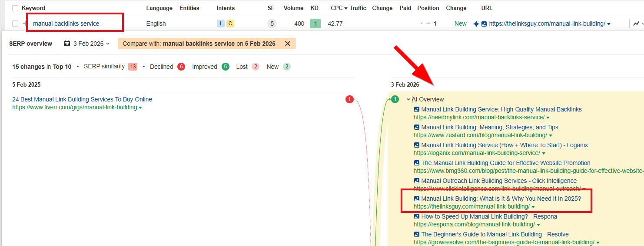Click image icon beside High-Quality Manual Backlinks result
Screen dimensions: 644x246
417,109
